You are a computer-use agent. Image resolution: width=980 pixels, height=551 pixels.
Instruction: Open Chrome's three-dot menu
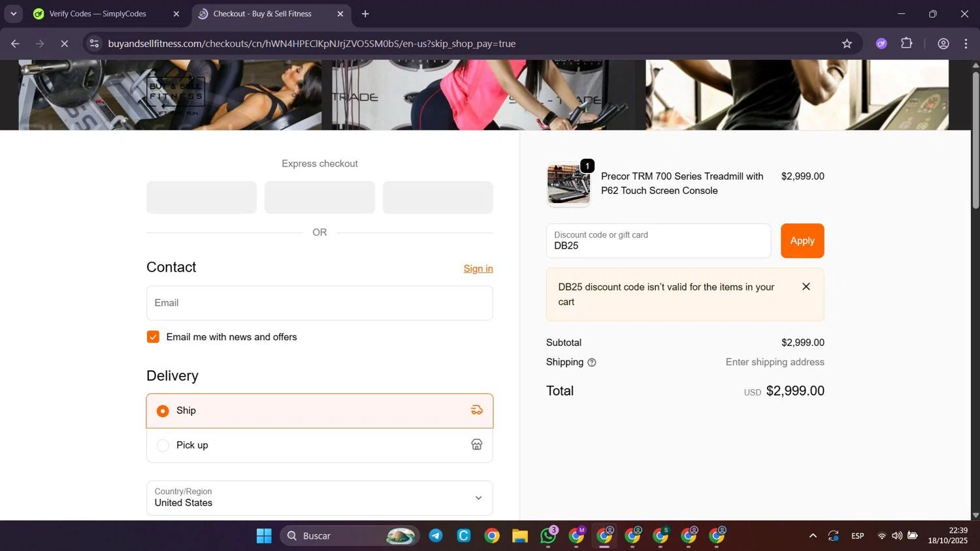coord(966,44)
